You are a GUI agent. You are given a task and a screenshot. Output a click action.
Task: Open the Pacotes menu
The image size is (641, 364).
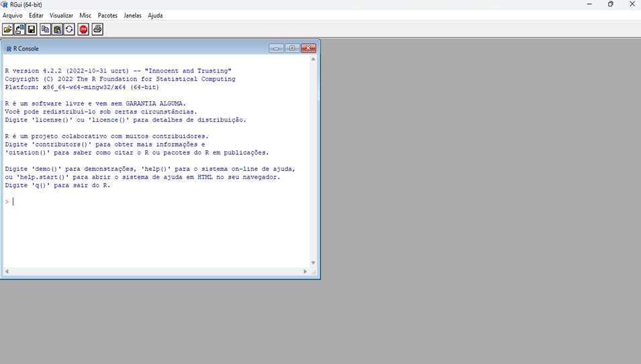[107, 15]
